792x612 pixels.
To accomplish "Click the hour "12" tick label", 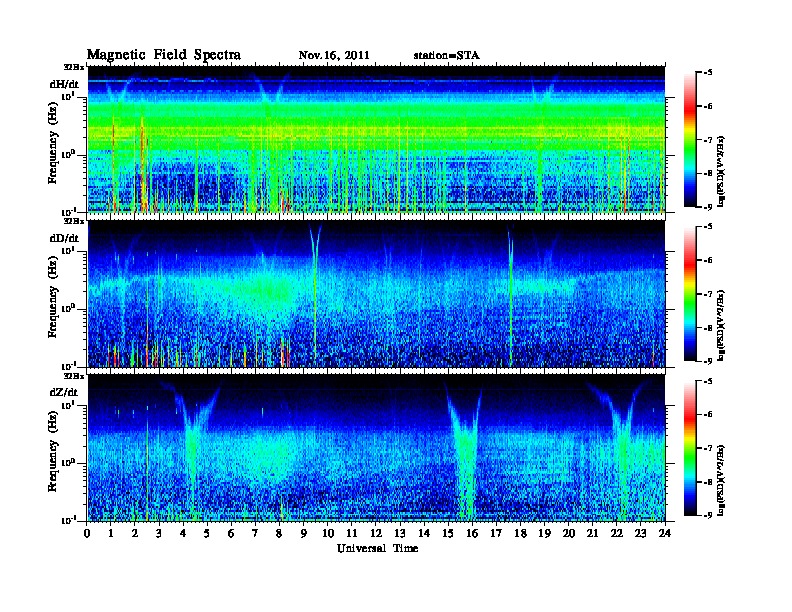I will [x=376, y=534].
